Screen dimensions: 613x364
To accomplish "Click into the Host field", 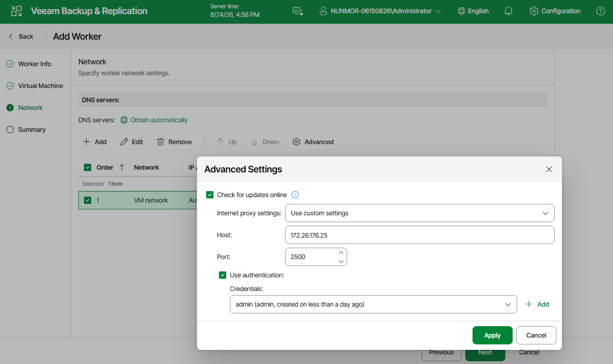I will (420, 235).
